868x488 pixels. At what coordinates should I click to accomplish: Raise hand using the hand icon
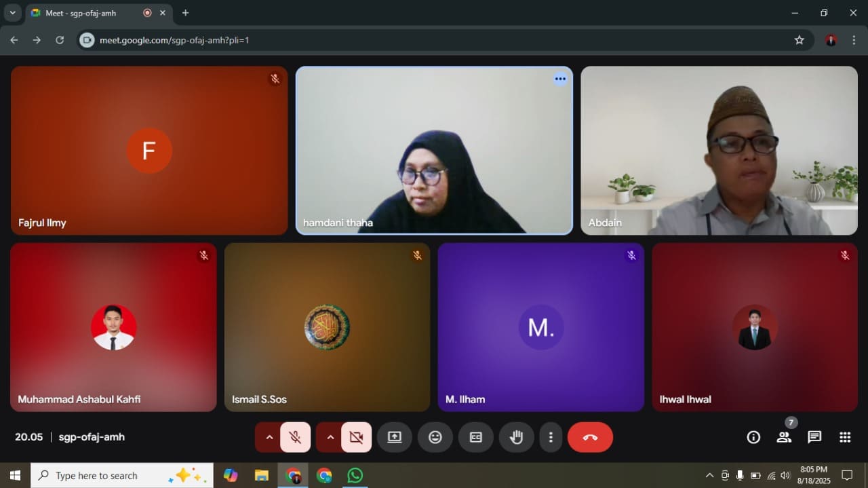tap(517, 437)
